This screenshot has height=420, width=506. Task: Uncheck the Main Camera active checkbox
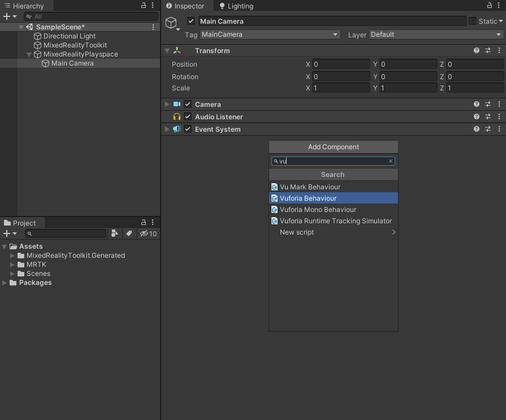pyautogui.click(x=191, y=21)
